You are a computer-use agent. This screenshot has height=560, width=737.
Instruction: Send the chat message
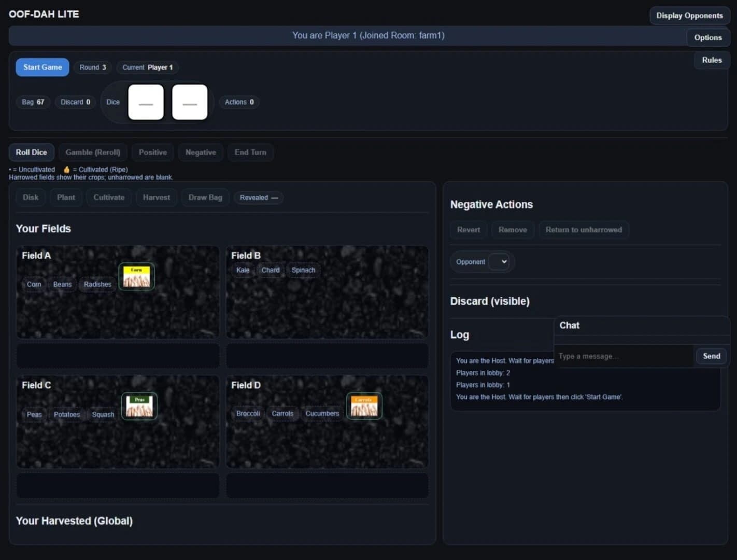tap(711, 356)
